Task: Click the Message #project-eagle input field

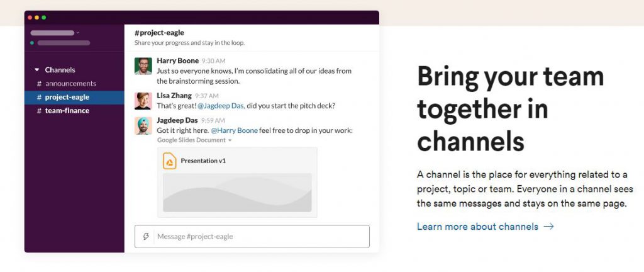Action: [x=252, y=236]
